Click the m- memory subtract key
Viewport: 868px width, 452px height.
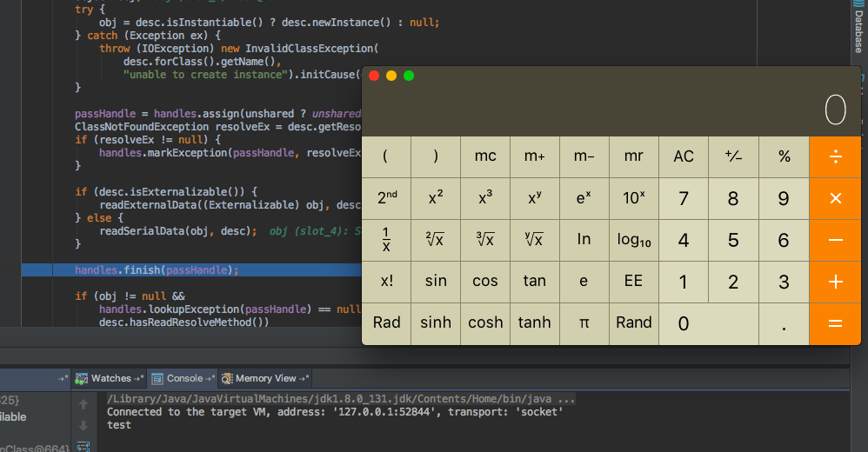click(x=584, y=156)
